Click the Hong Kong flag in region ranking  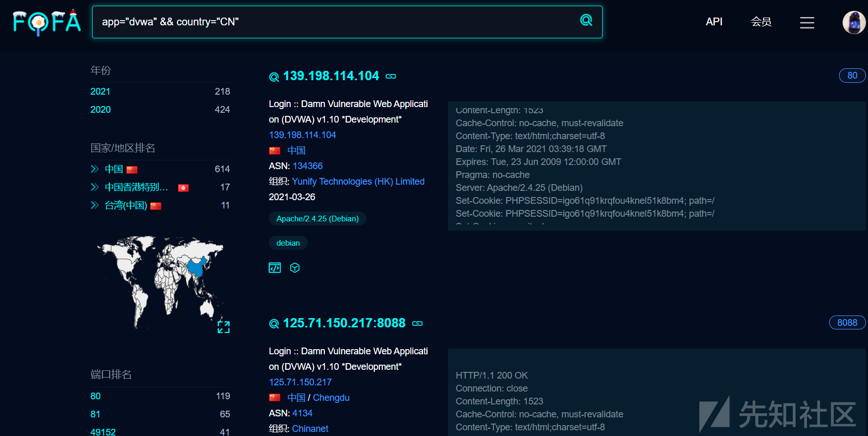coord(184,188)
